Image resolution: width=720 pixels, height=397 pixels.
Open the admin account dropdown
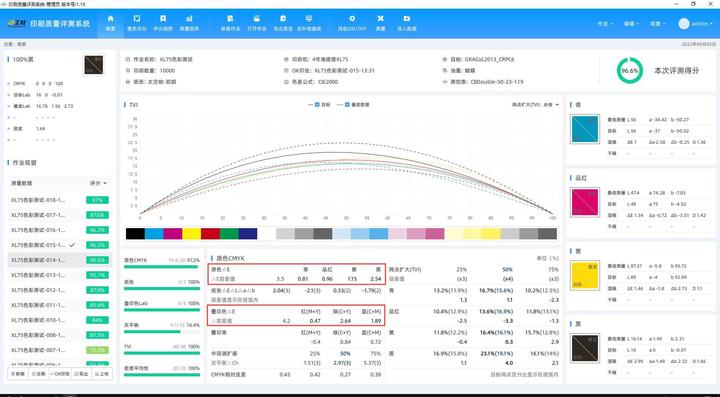click(701, 23)
